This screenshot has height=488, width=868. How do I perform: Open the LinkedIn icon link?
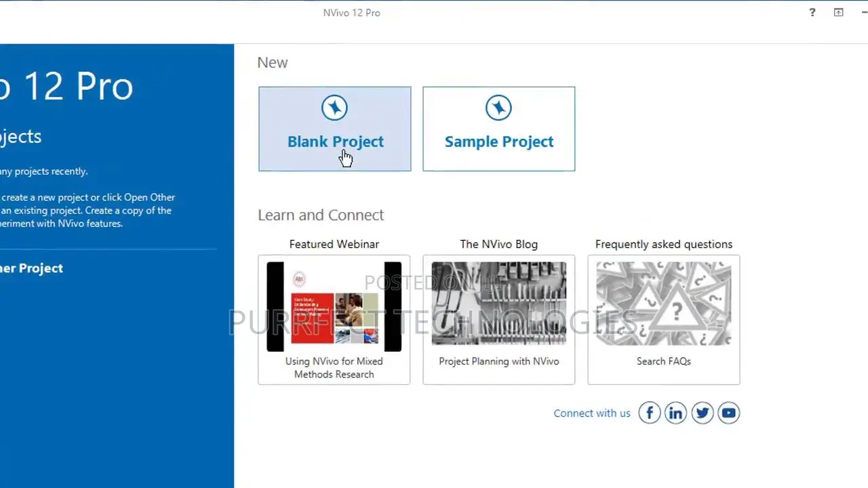[x=675, y=413]
